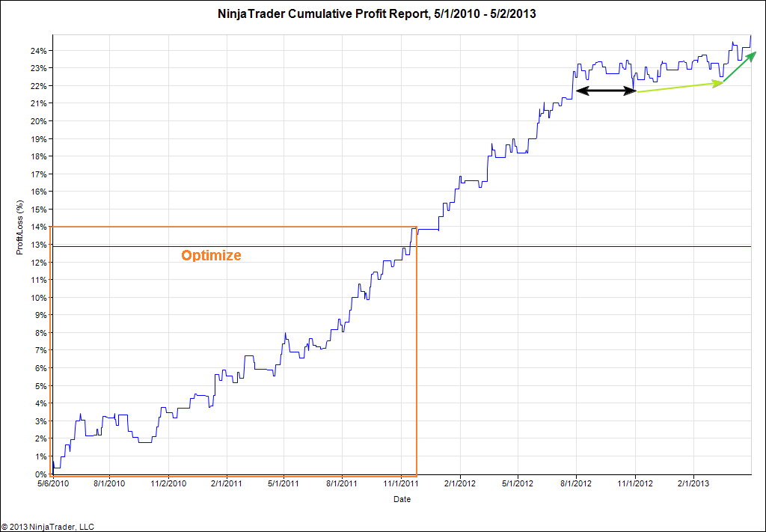Click the 3% y-axis label
Image resolution: width=766 pixels, height=532 pixels.
(x=40, y=421)
